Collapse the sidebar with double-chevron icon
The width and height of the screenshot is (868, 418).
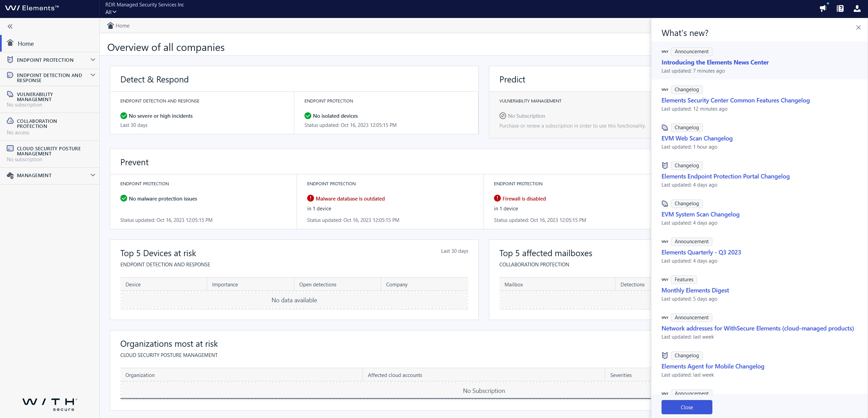(x=10, y=26)
